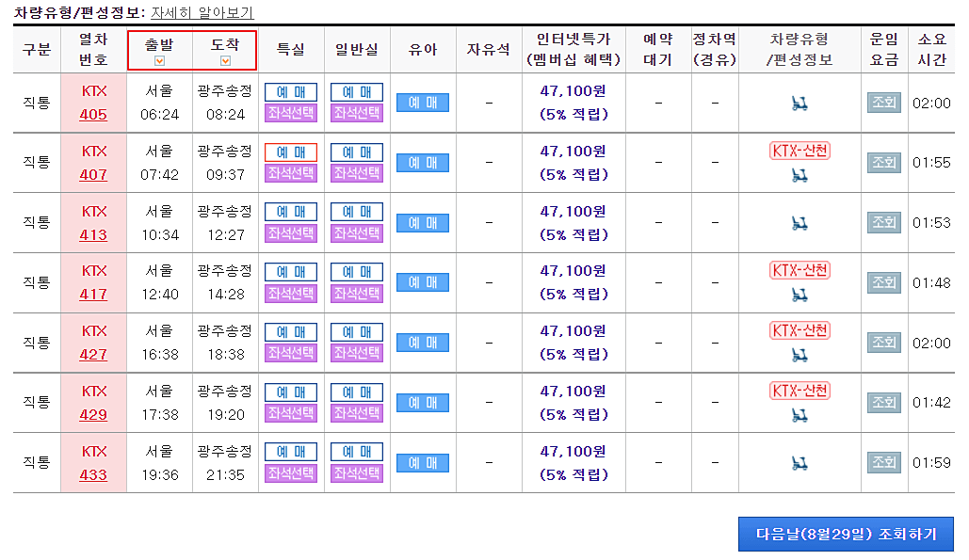This screenshot has height=560, width=969.
Task: Book 특실 on the 06:24 train
Action: point(291,92)
